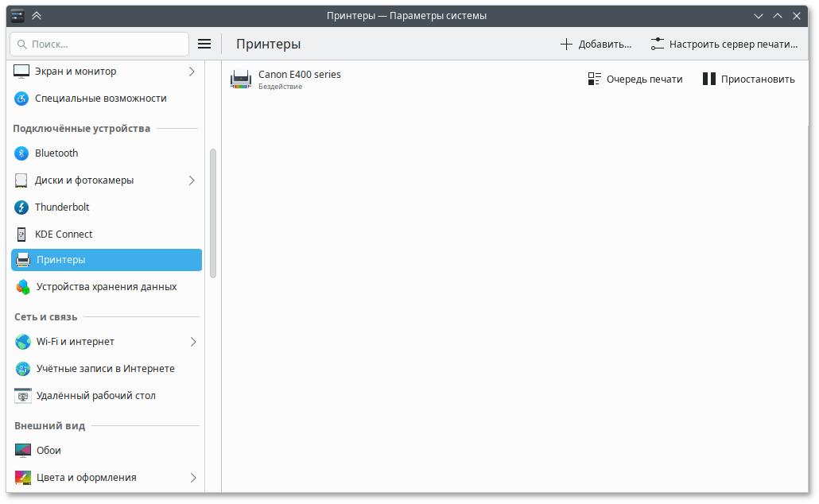This screenshot has width=819, height=504.
Task: Click the Поиск search field
Action: point(99,45)
